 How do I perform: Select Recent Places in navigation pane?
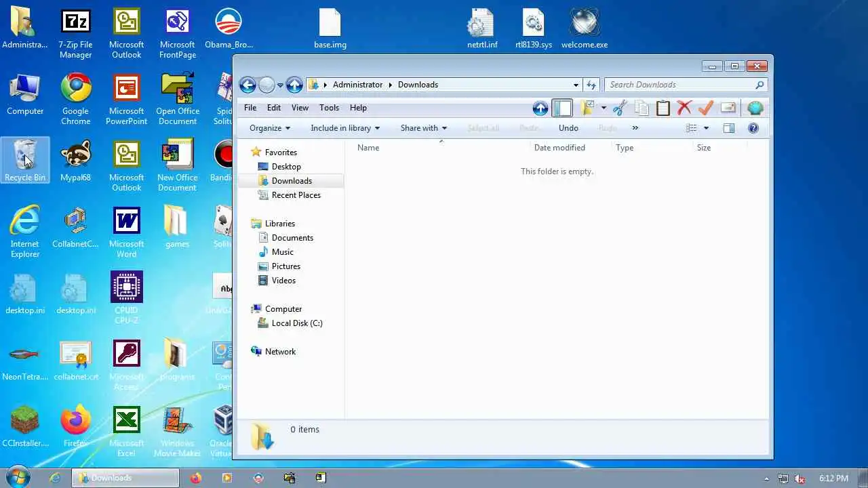pyautogui.click(x=296, y=195)
